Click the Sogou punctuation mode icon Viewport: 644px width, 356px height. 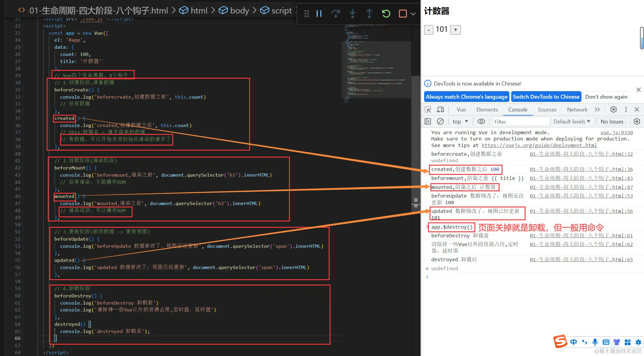coord(584,342)
